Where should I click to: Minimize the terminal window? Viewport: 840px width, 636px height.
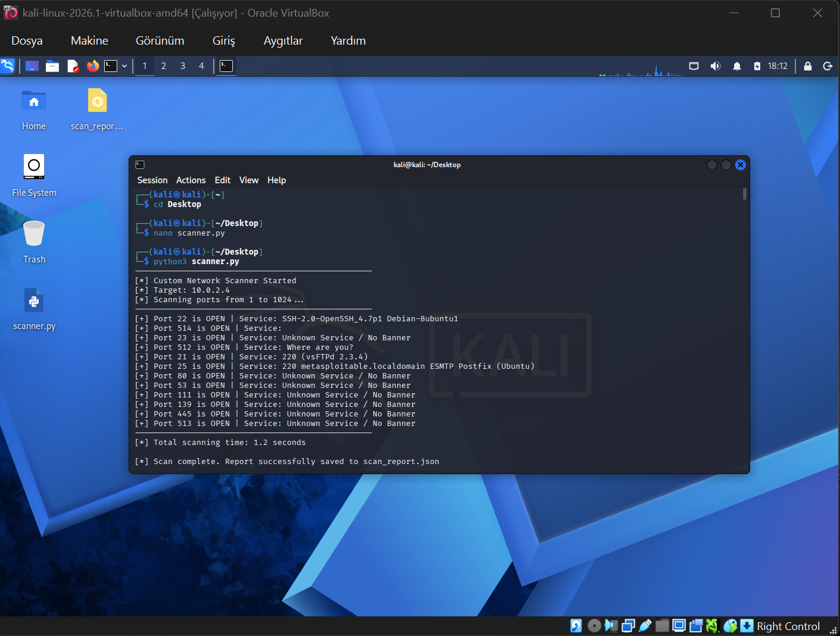click(712, 165)
